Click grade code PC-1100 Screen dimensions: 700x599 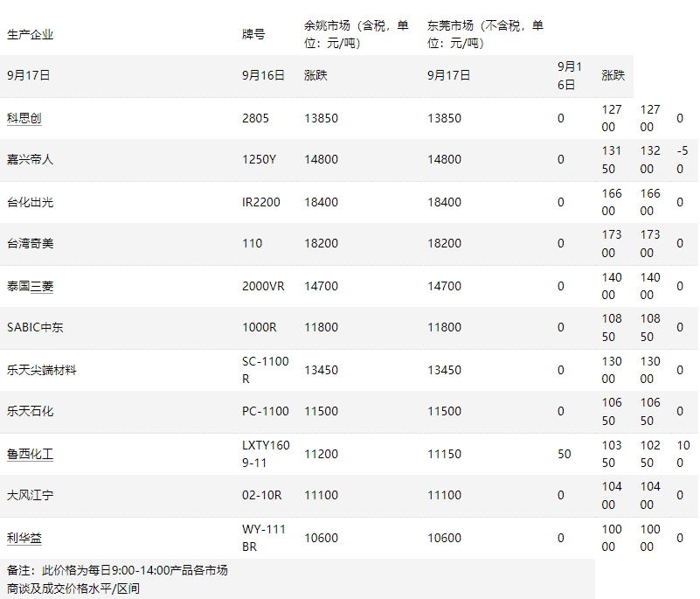click(265, 411)
